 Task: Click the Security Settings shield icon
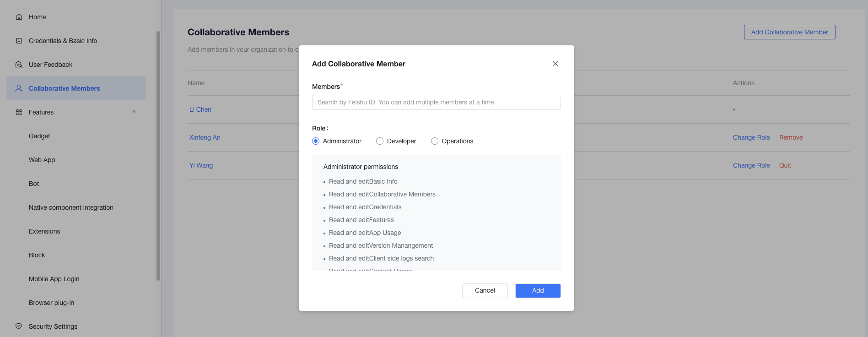19,326
